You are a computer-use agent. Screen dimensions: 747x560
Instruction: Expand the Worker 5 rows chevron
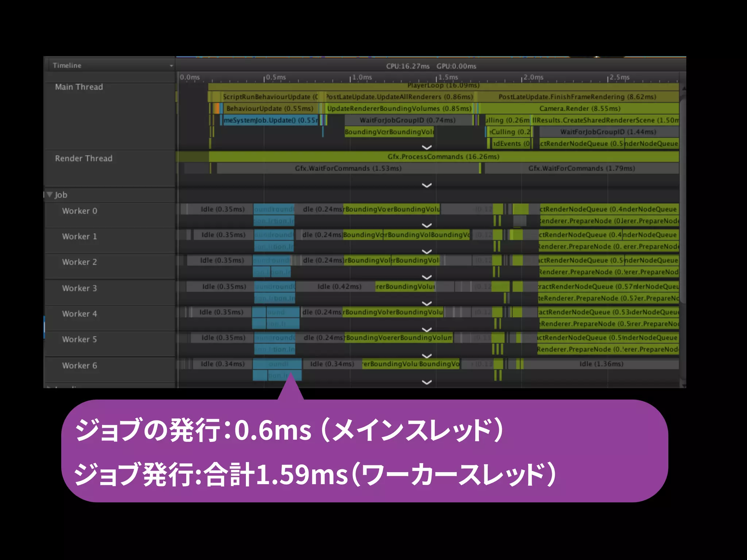(x=427, y=356)
